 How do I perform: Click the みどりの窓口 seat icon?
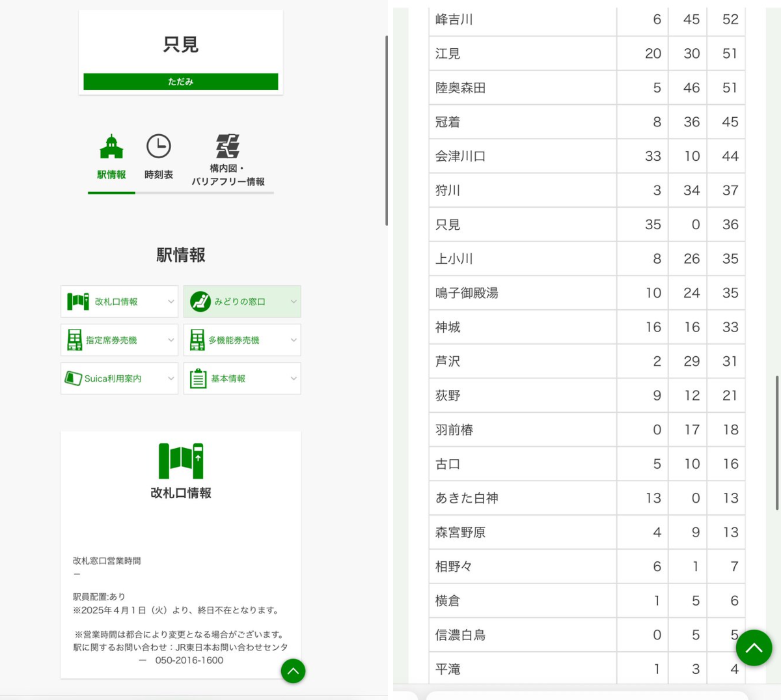[200, 301]
